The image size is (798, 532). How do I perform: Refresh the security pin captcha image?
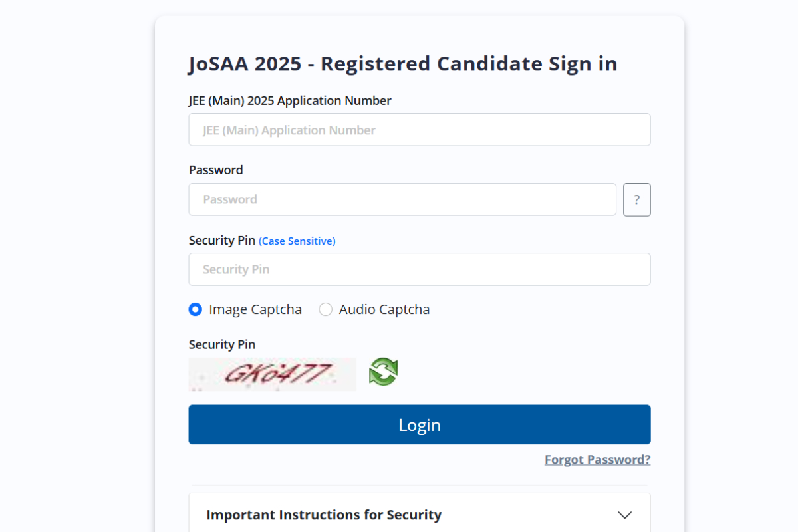(383, 372)
